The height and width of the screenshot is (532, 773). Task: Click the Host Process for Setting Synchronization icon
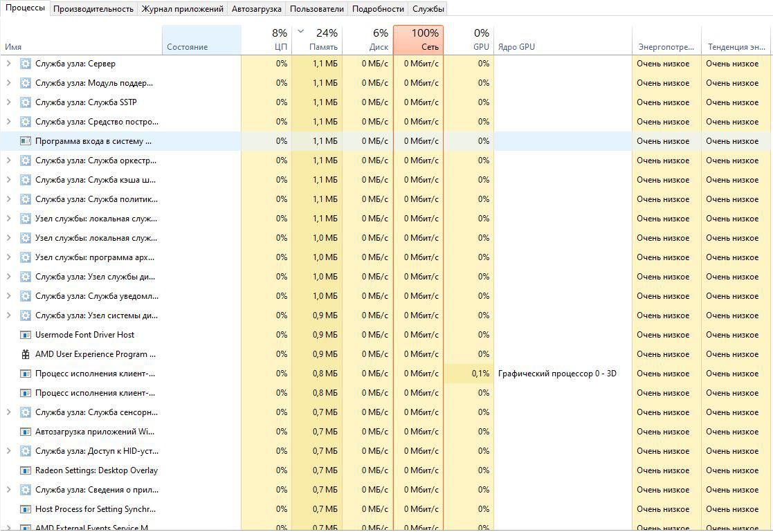point(26,509)
